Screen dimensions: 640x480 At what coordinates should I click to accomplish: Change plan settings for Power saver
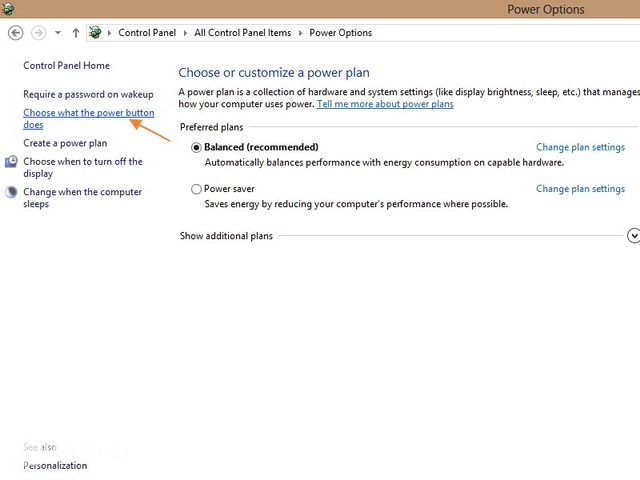[x=580, y=189]
